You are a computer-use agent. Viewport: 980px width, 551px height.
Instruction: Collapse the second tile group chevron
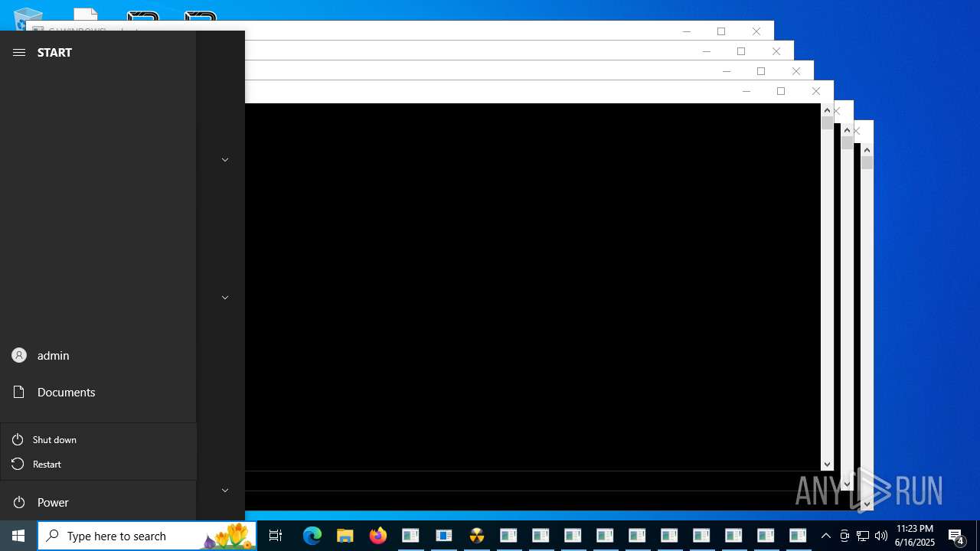click(x=225, y=298)
